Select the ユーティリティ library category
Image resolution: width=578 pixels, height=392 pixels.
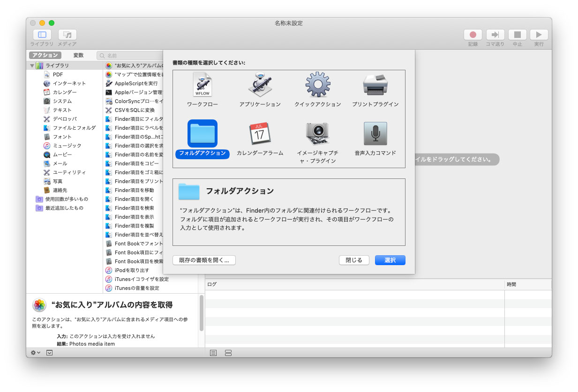(65, 172)
